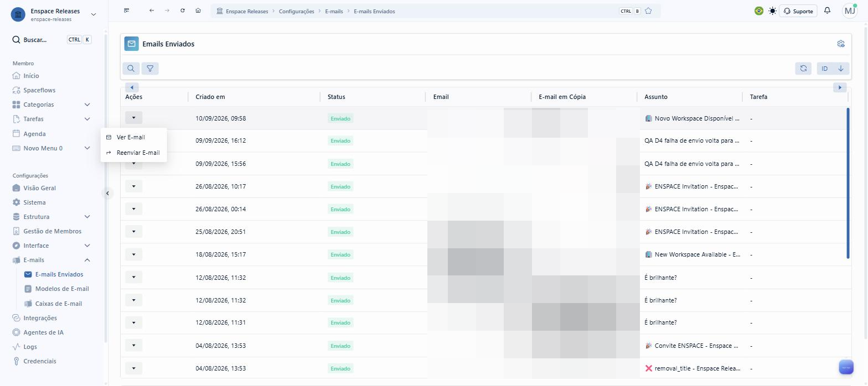
Task: Open the notifications bell
Action: tap(827, 11)
